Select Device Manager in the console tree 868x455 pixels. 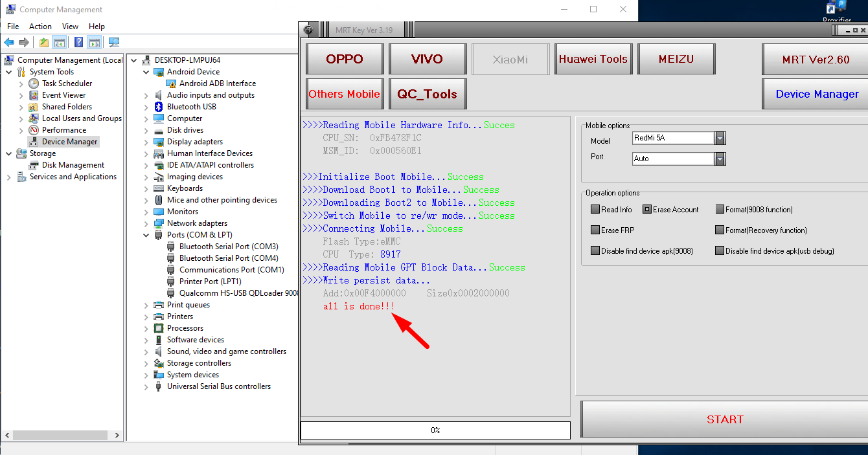click(69, 142)
